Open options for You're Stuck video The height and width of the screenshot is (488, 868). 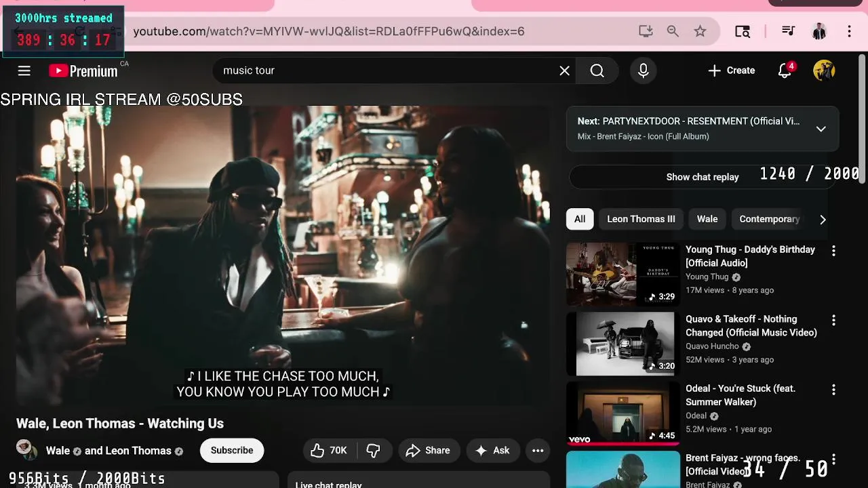click(833, 390)
